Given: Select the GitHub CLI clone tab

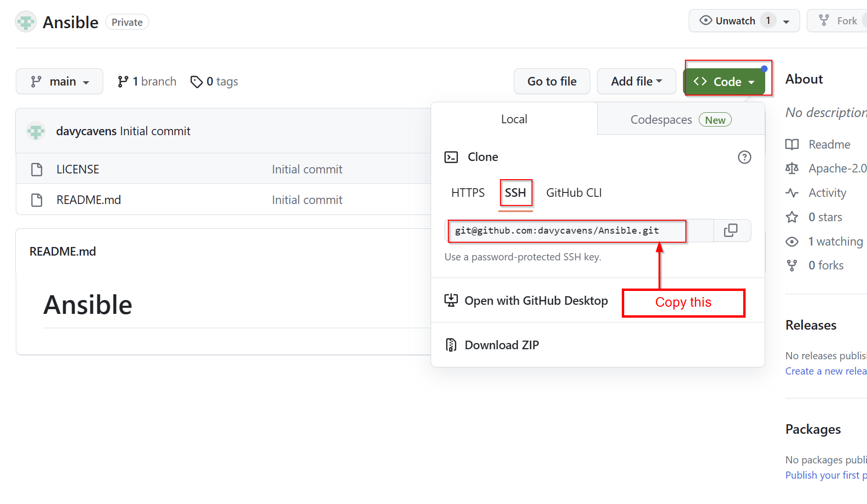Looking at the screenshot, I should 574,193.
